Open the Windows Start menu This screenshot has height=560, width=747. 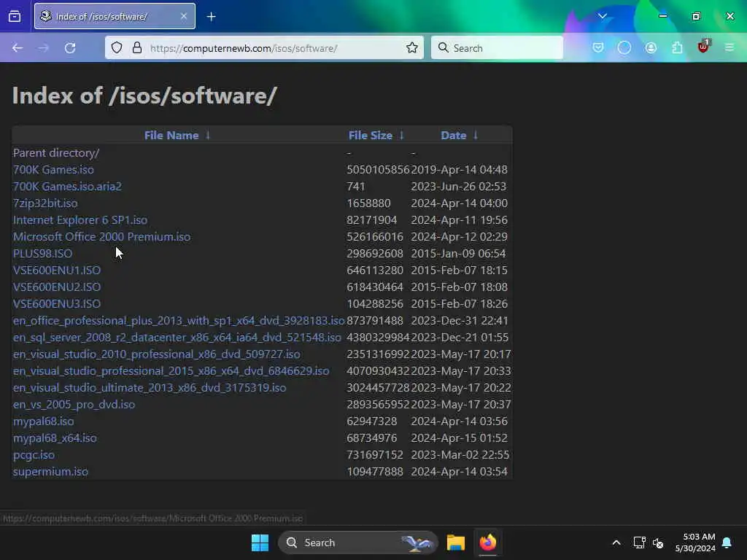[260, 542]
